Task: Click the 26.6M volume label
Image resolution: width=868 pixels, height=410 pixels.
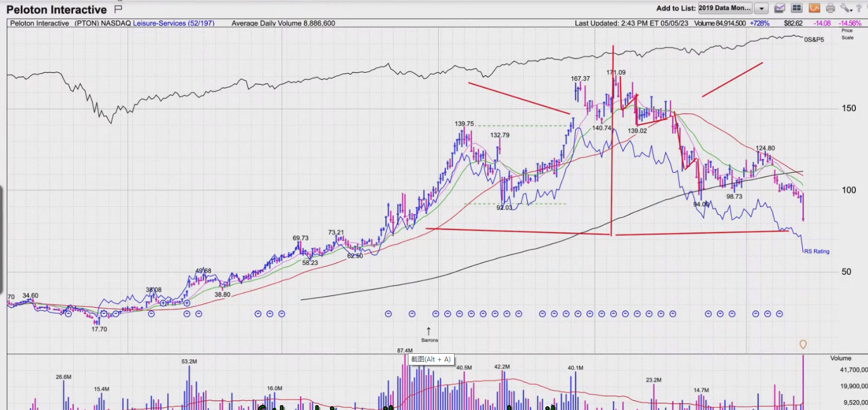Action: click(x=63, y=377)
